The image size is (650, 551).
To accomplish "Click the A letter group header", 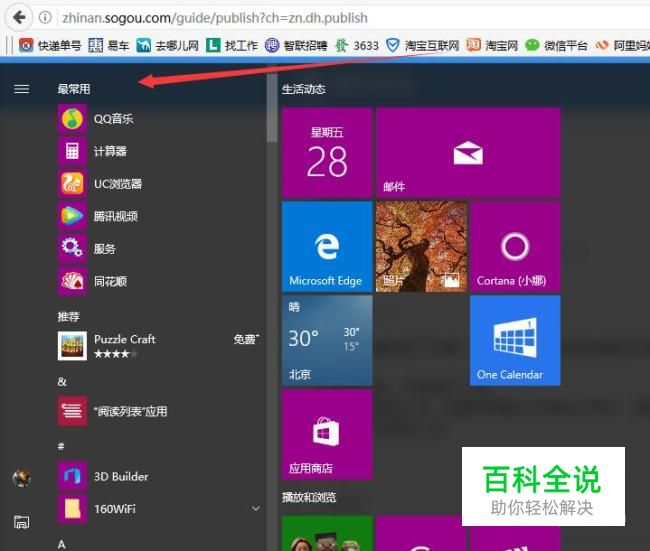I will click(62, 544).
